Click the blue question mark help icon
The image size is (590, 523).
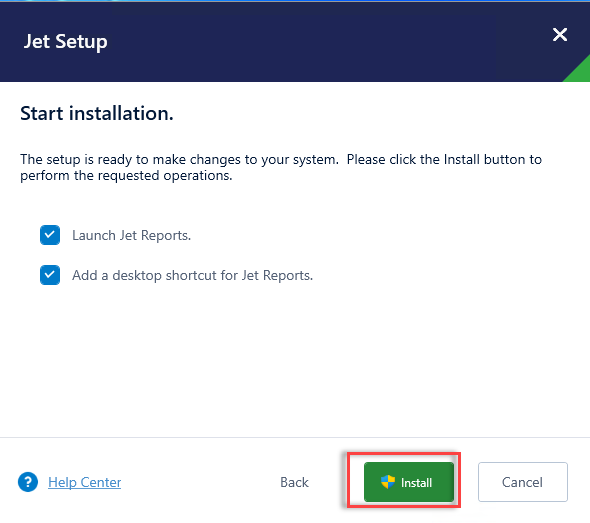coord(28,482)
